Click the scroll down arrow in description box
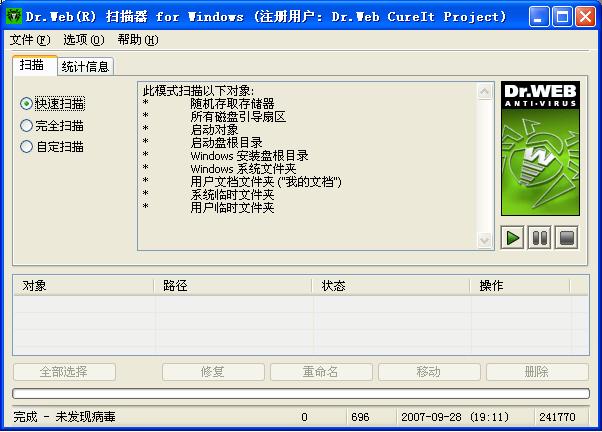Image resolution: width=602 pixels, height=432 pixels. [x=485, y=240]
